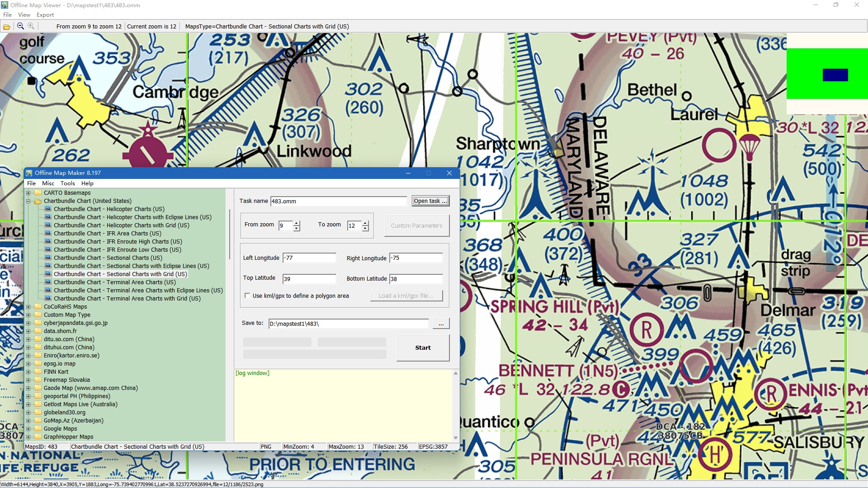Click the Start button
Screen dimensions: 868x488
[423, 348]
